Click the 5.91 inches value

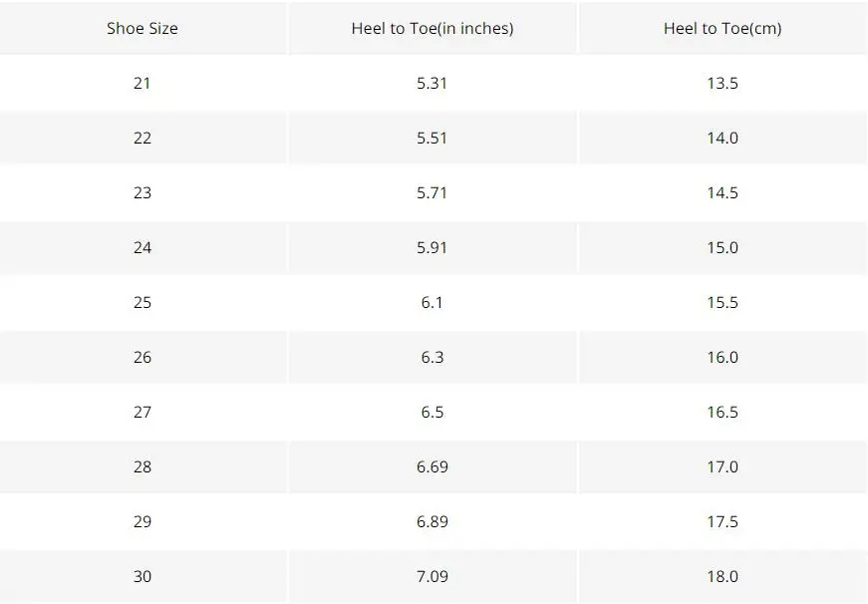(432, 247)
